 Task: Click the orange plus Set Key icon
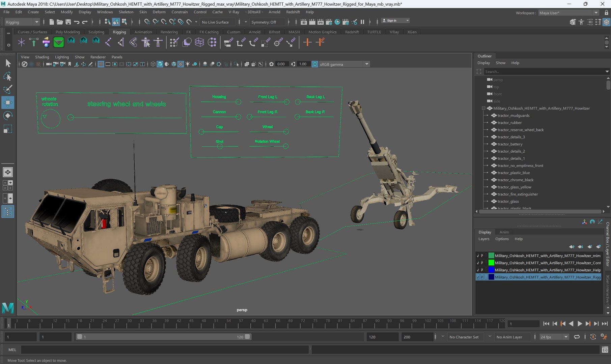coord(307,42)
